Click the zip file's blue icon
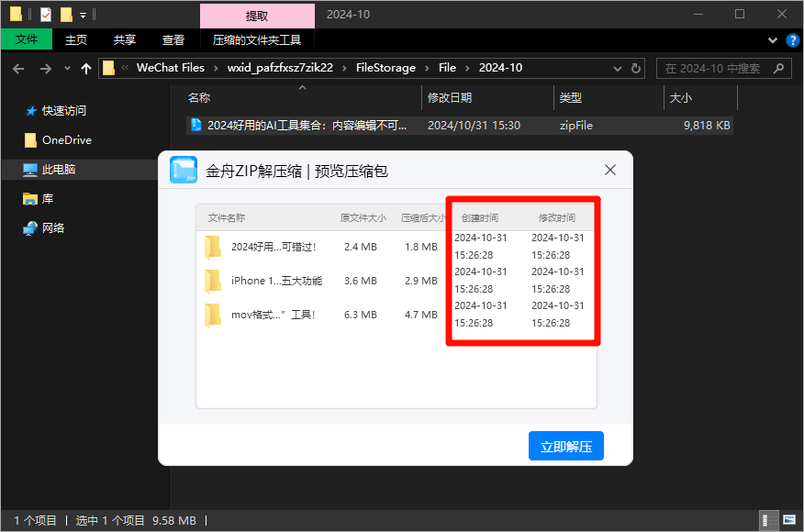 click(195, 125)
